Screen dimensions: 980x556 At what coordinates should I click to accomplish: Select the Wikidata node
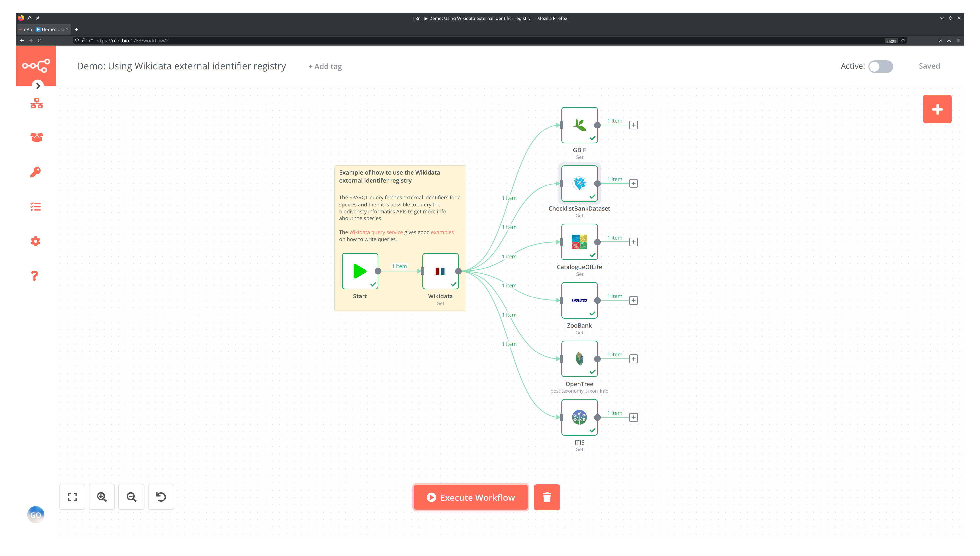point(440,271)
